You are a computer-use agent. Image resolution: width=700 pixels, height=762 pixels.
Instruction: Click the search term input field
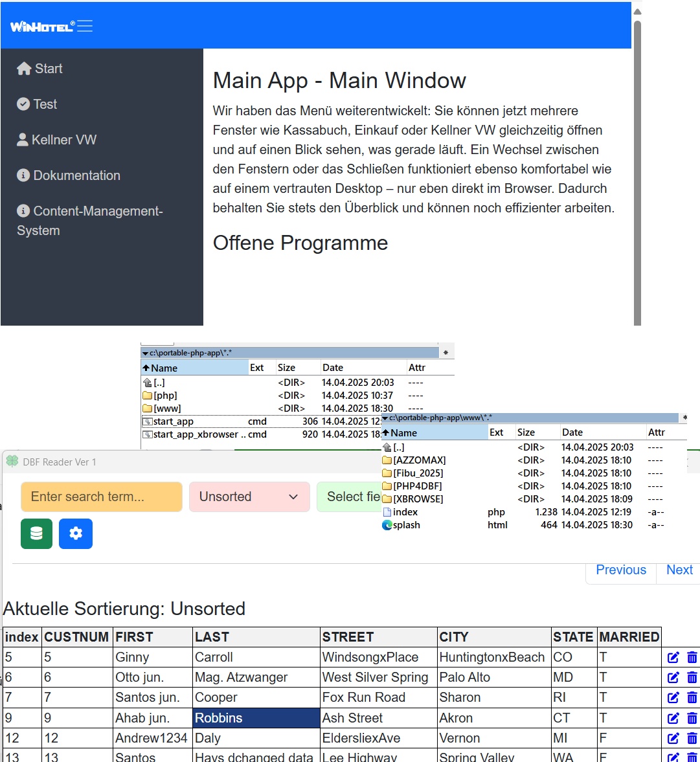tap(101, 497)
